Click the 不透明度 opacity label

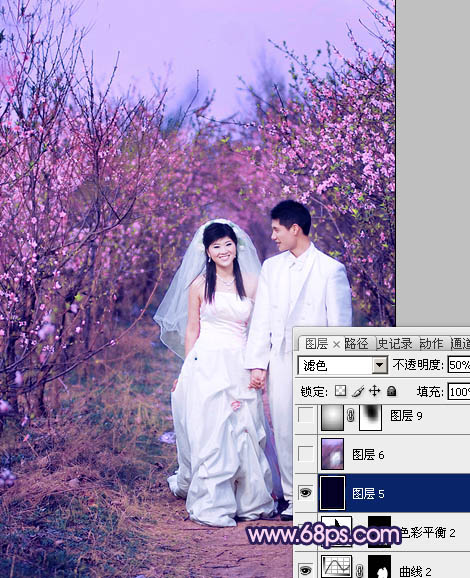418,365
